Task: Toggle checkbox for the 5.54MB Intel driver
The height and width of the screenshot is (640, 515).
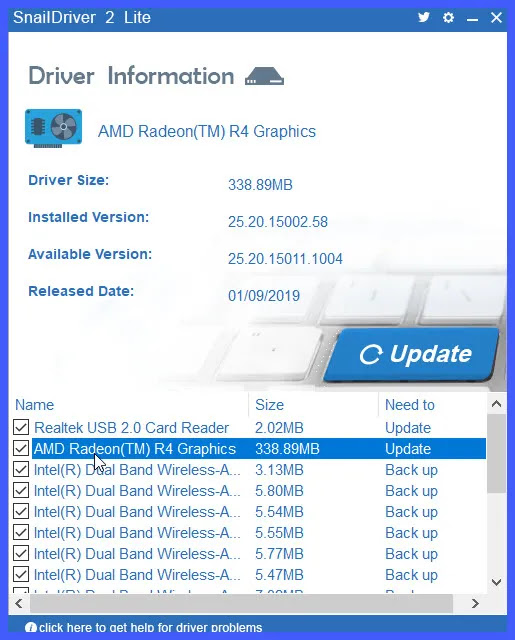Action: (21, 511)
